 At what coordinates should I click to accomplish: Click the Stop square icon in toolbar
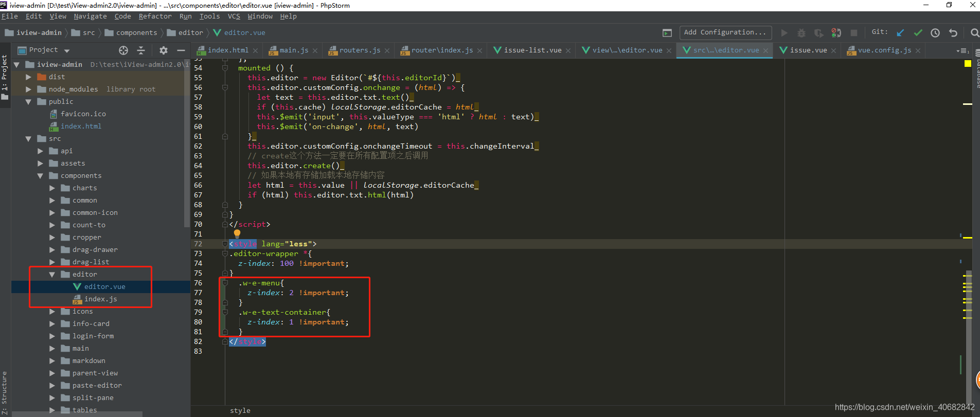[x=854, y=33]
